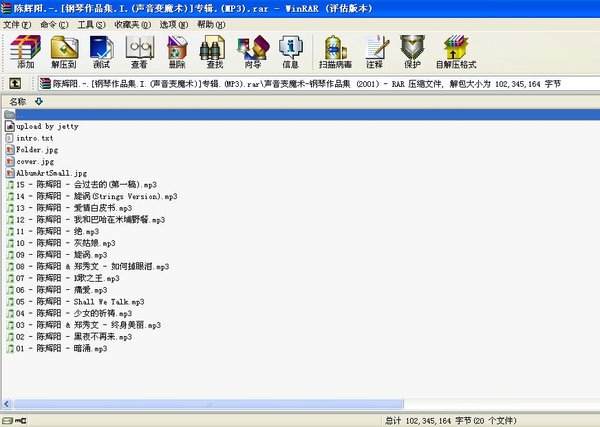Select track 04 mp3 file name

(74, 313)
